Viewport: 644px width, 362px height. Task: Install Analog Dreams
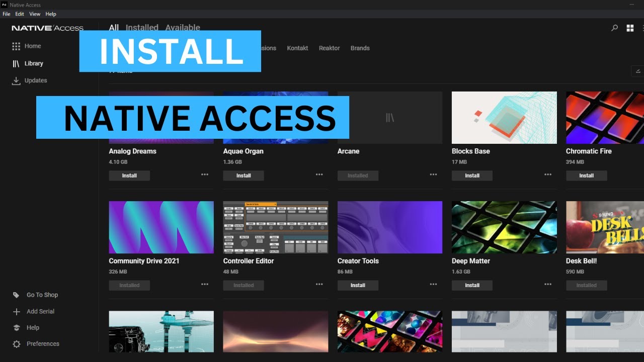click(129, 175)
